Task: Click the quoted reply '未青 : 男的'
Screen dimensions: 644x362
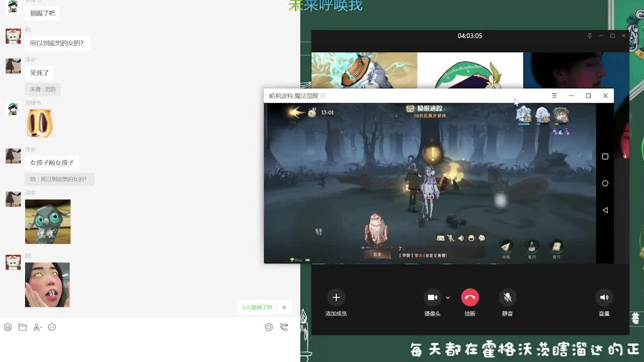Action: click(x=43, y=89)
